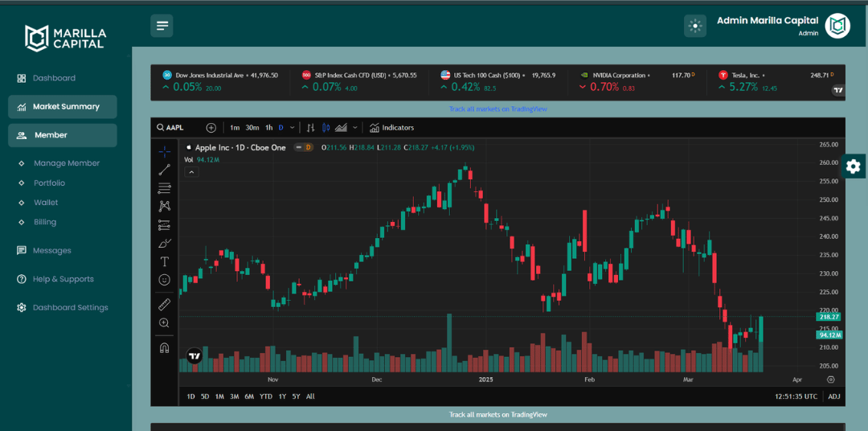This screenshot has width=868, height=431.
Task: Select the trend line drawing tool
Action: 165,170
